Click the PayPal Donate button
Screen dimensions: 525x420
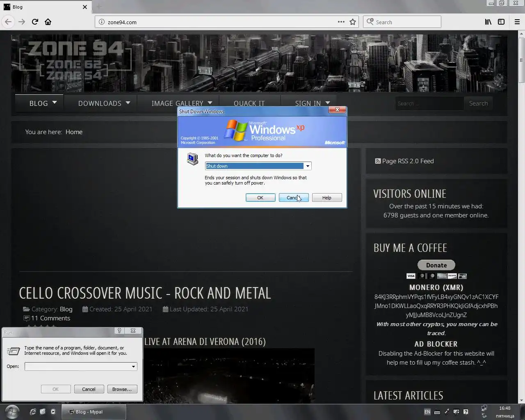tap(436, 265)
